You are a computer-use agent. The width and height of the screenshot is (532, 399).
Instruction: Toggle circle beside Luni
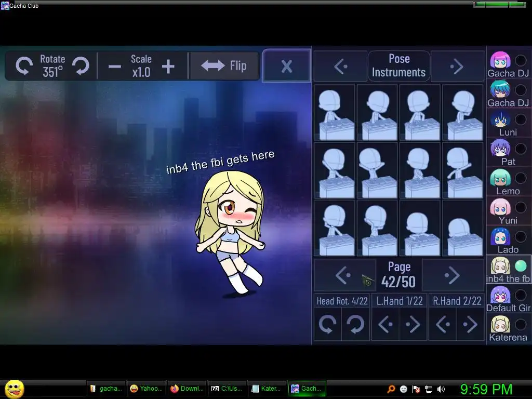pos(521,119)
